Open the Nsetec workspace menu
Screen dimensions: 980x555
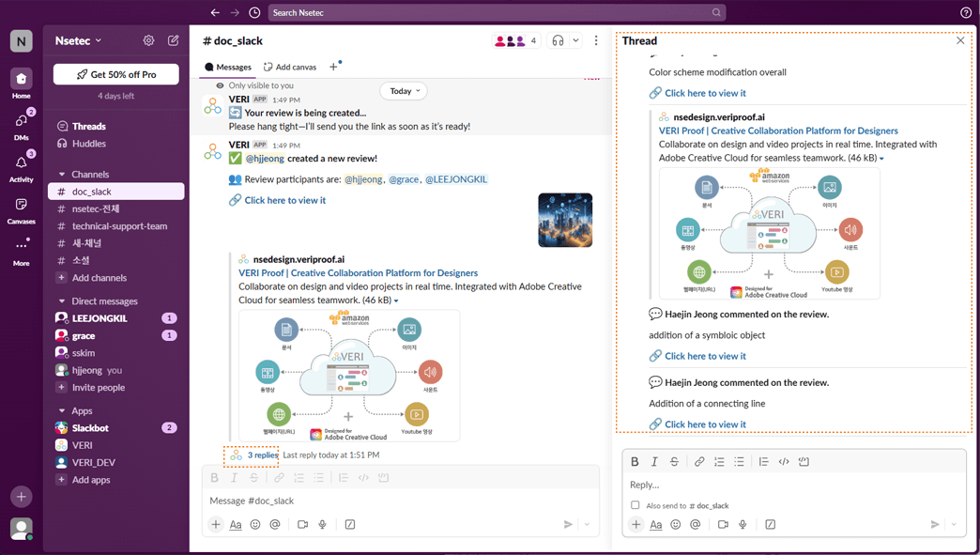[79, 41]
